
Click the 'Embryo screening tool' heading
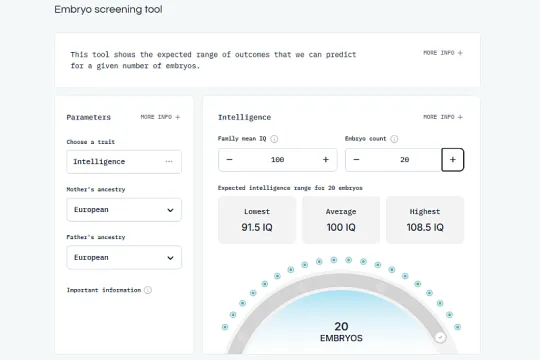(108, 9)
